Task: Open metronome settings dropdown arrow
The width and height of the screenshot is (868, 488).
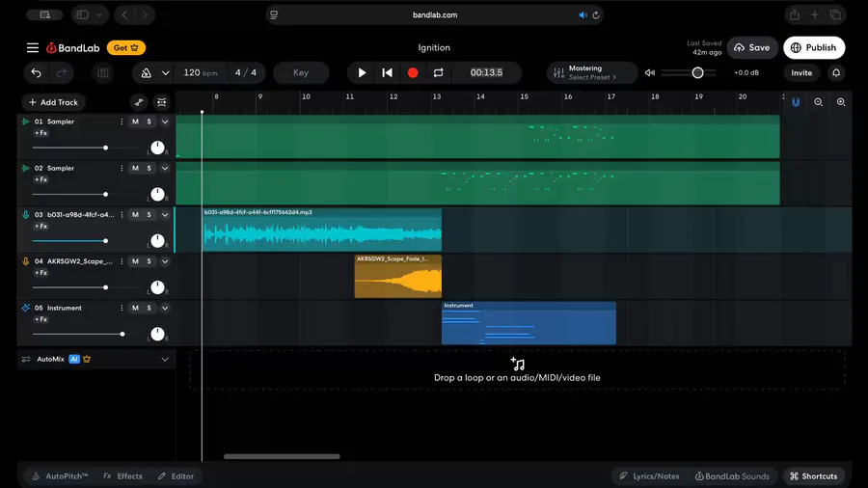Action: point(165,73)
